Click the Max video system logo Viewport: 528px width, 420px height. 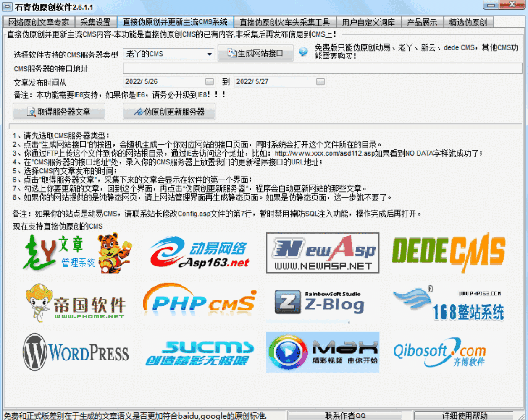[323, 352]
